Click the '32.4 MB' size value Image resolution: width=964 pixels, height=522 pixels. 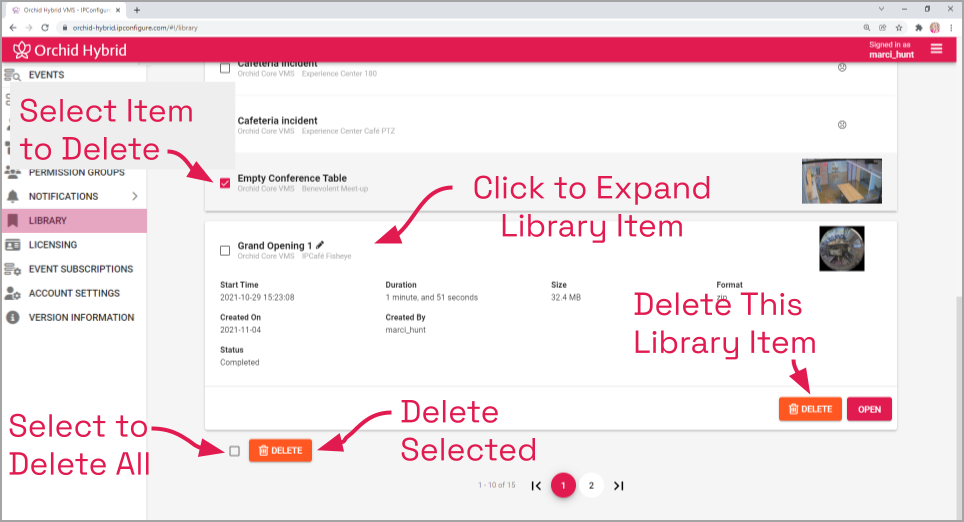pyautogui.click(x=566, y=297)
